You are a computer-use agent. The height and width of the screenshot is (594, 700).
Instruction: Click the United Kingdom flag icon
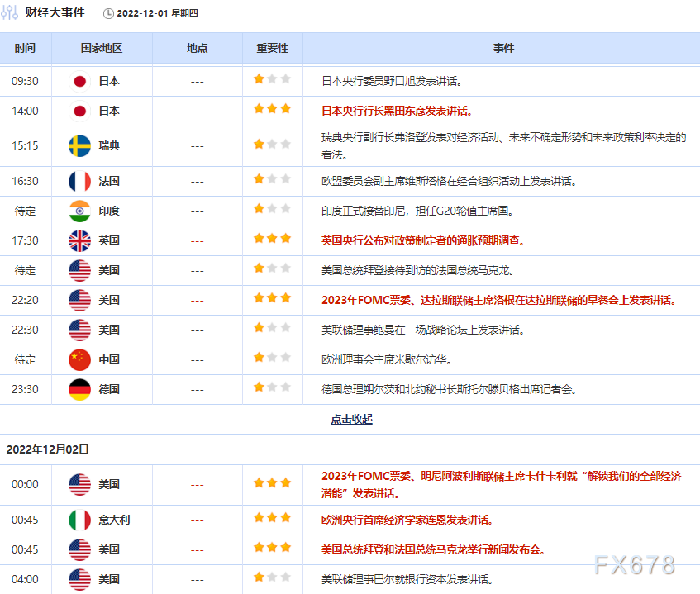(79, 240)
